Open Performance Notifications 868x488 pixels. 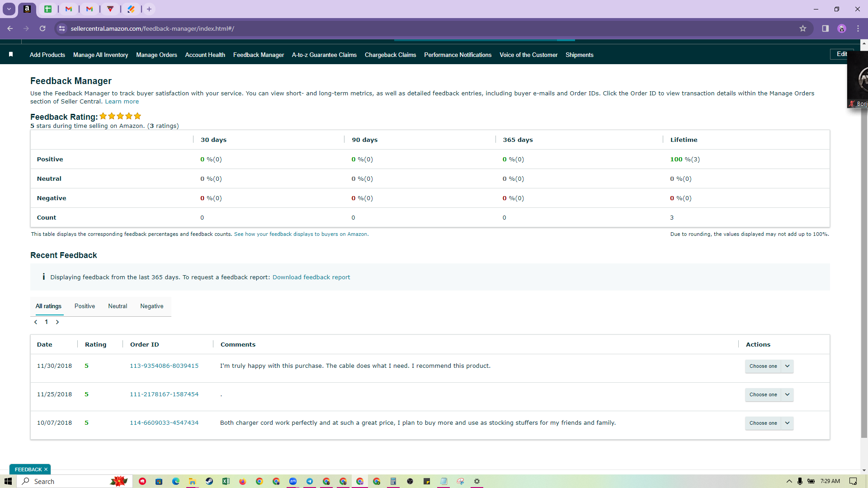[458, 55]
